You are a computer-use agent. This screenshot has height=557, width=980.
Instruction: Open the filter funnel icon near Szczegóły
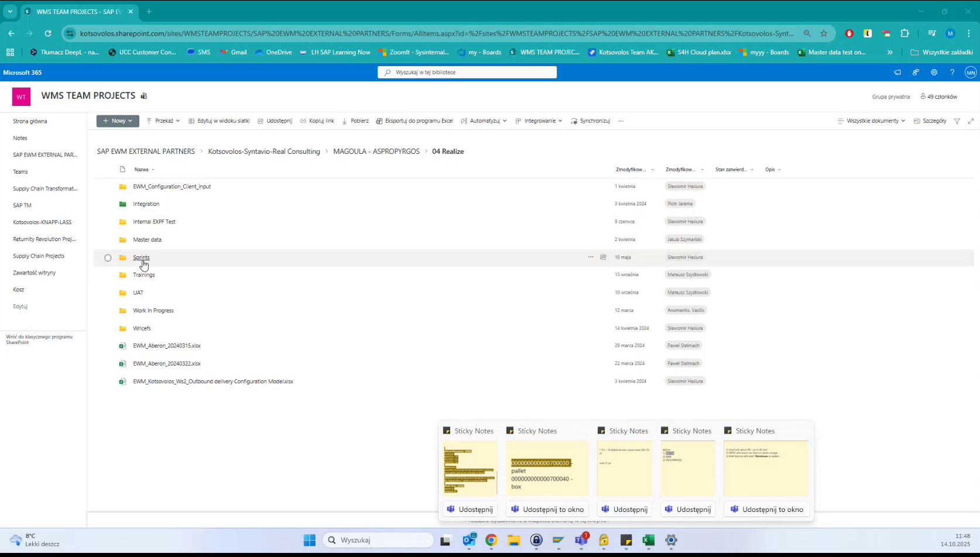[x=957, y=121]
